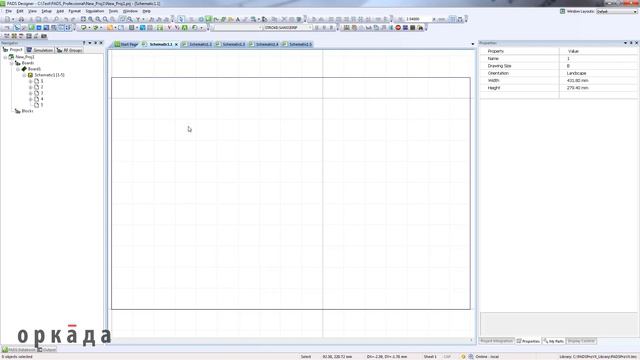
Task: Click the green component icon in second toolbar
Action: click(31, 27)
